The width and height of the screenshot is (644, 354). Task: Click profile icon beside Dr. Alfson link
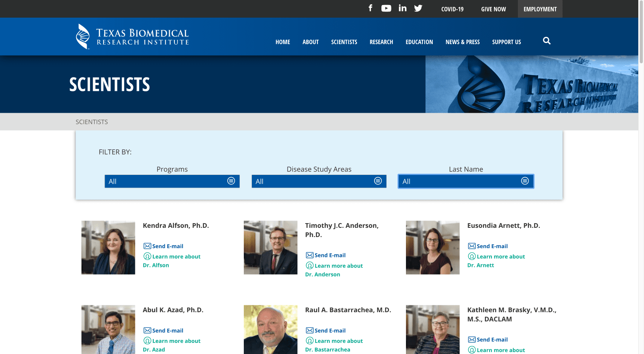147,256
